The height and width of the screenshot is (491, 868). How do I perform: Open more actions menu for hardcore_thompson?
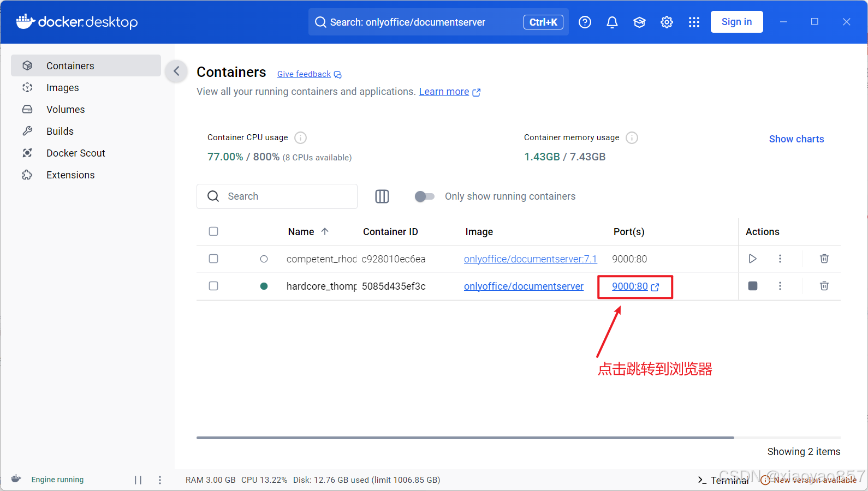coord(780,286)
